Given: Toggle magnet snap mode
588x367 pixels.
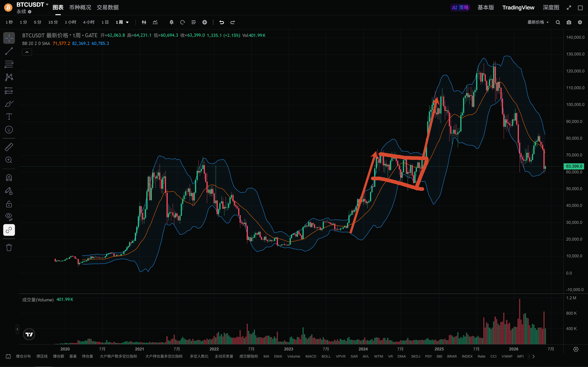Looking at the screenshot, I should click(x=9, y=178).
